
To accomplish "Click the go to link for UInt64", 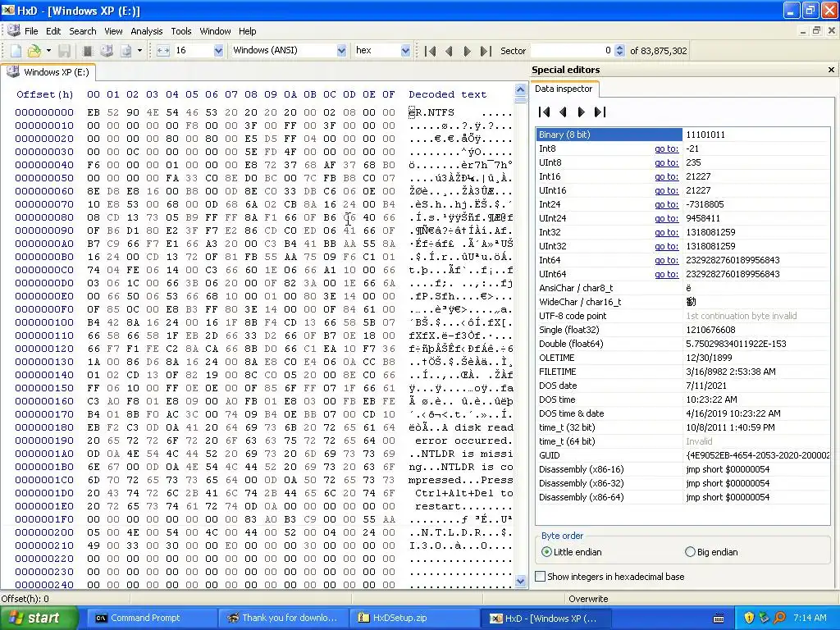I will [x=666, y=274].
